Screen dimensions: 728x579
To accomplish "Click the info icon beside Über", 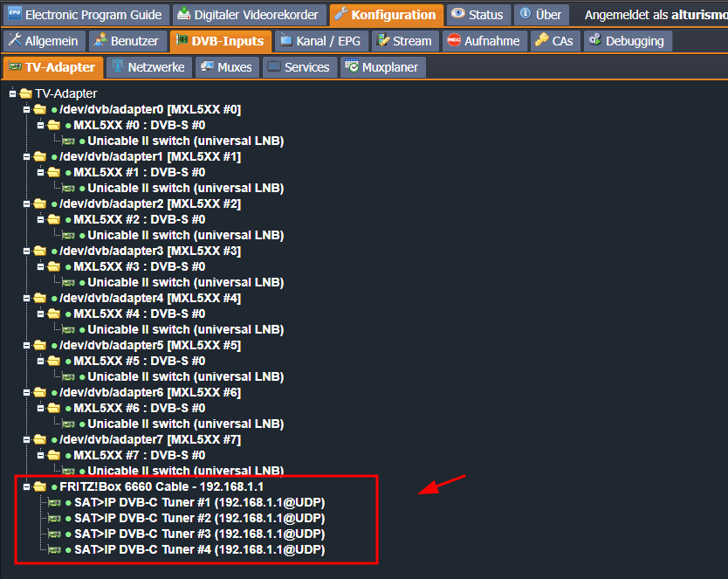I will 525,13.
